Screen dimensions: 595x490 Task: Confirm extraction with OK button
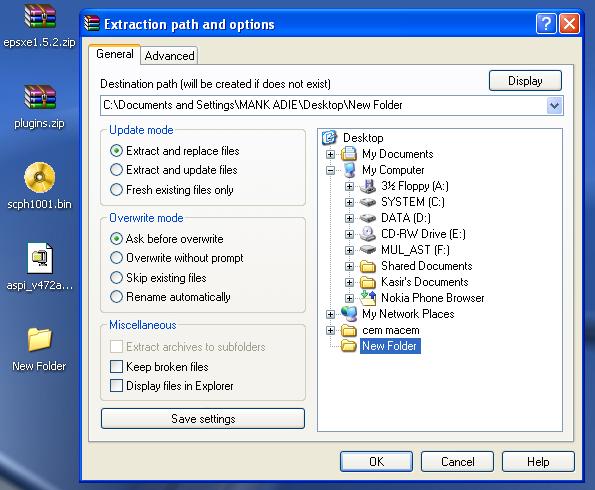point(376,462)
